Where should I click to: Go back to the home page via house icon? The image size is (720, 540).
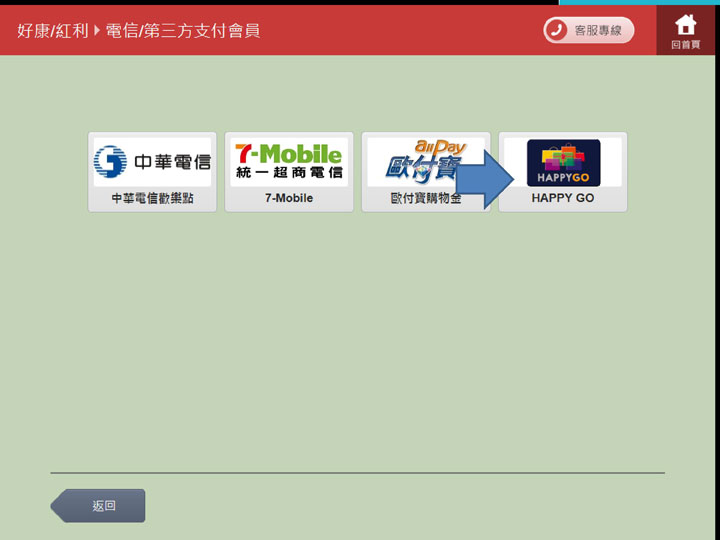pyautogui.click(x=685, y=30)
